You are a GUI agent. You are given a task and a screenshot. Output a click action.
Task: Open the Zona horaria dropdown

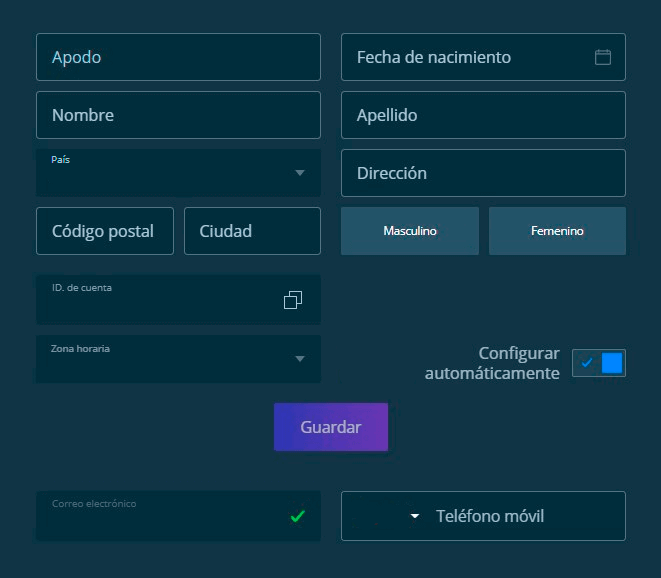click(x=299, y=359)
